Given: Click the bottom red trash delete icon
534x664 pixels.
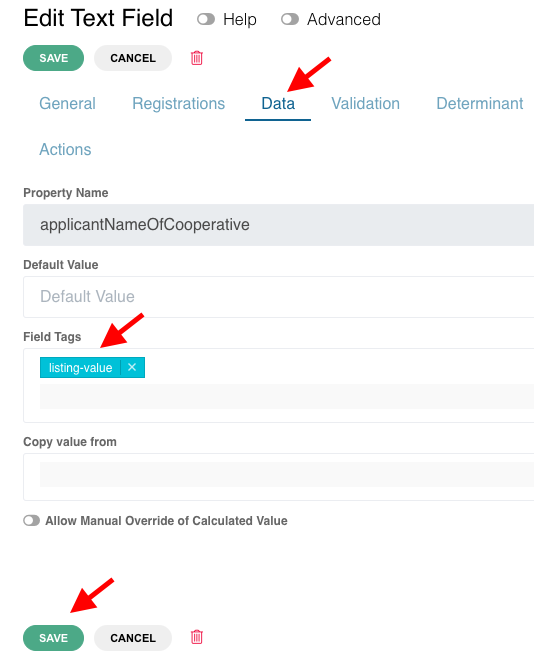Looking at the screenshot, I should click(x=196, y=637).
